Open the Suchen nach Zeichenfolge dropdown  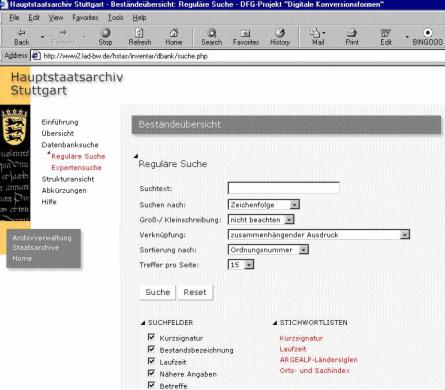(x=264, y=205)
